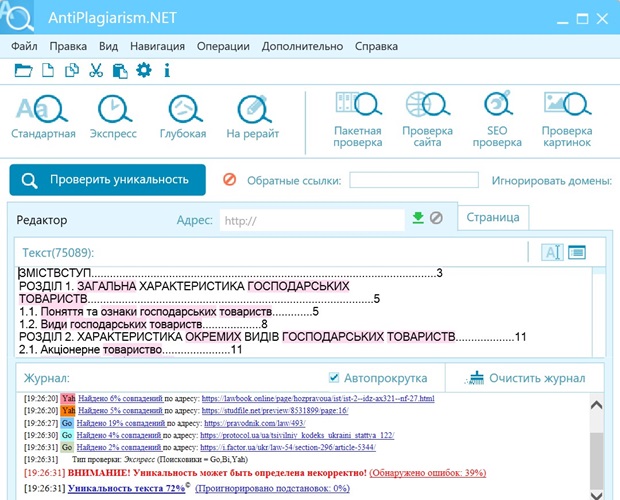Open Пакетная проверка batch check
The height and width of the screenshot is (500, 620).
(358, 119)
